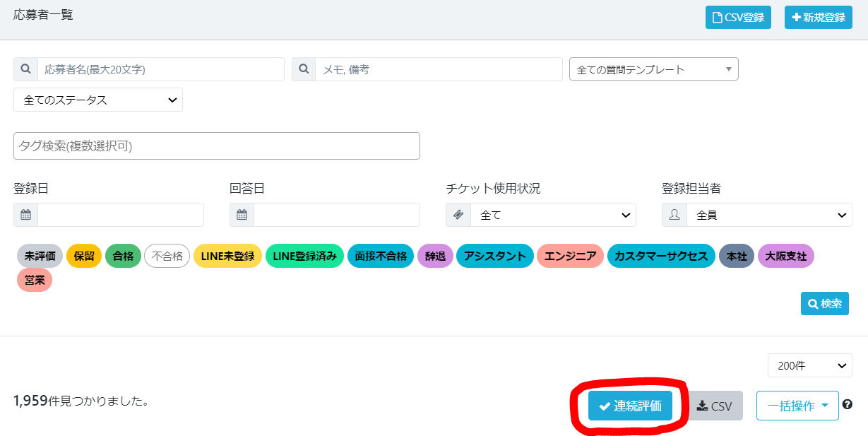The height and width of the screenshot is (436, 868).
Task: Focus the タグ検索 tag search field
Action: coord(216,146)
